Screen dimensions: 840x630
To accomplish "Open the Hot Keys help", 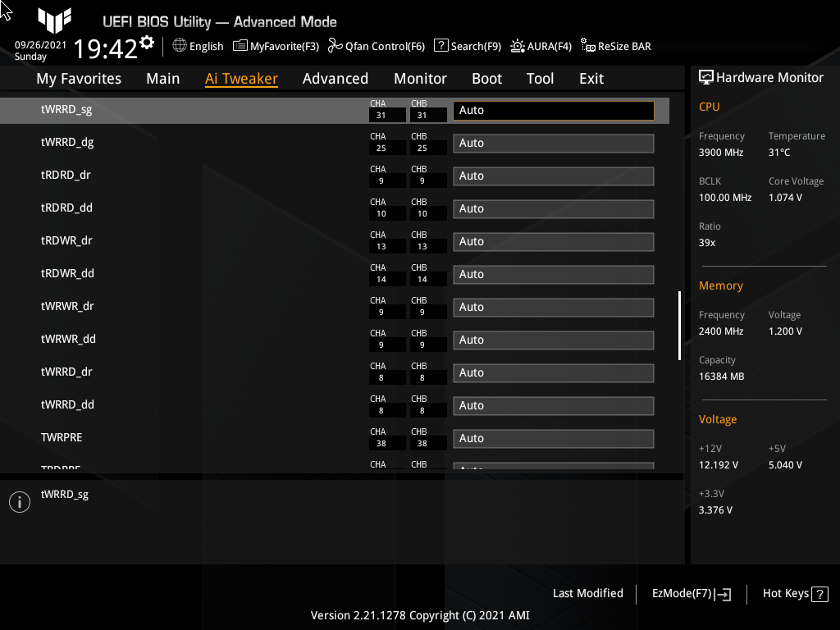I will (x=794, y=593).
